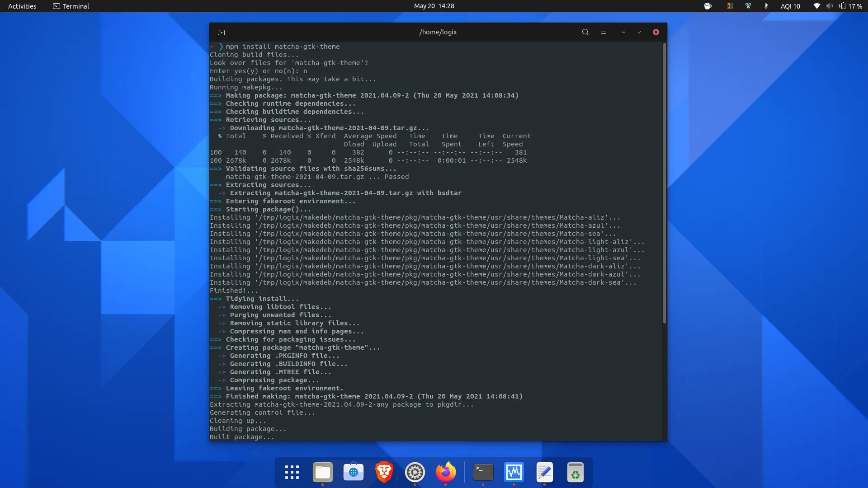Open Files manager from dock
The image size is (868, 488).
322,472
